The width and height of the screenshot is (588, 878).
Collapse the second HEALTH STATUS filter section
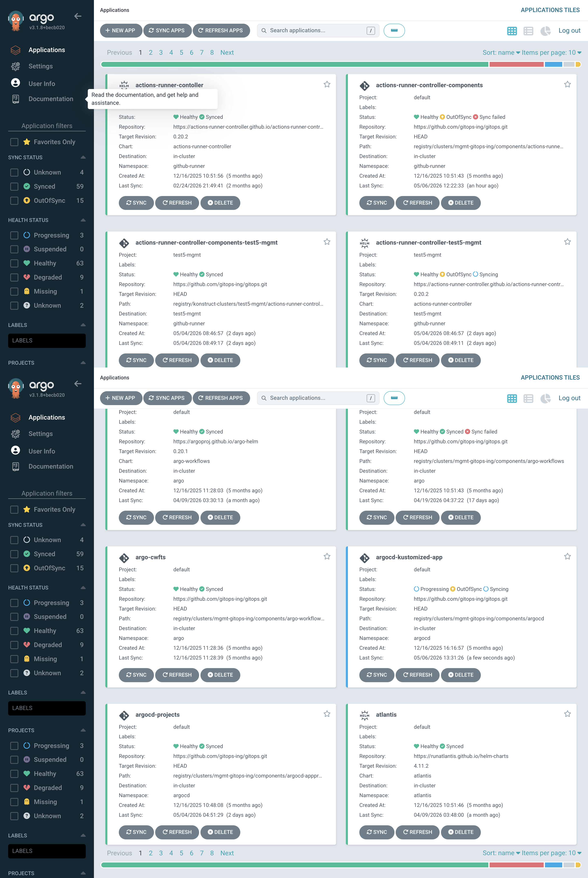(x=83, y=588)
